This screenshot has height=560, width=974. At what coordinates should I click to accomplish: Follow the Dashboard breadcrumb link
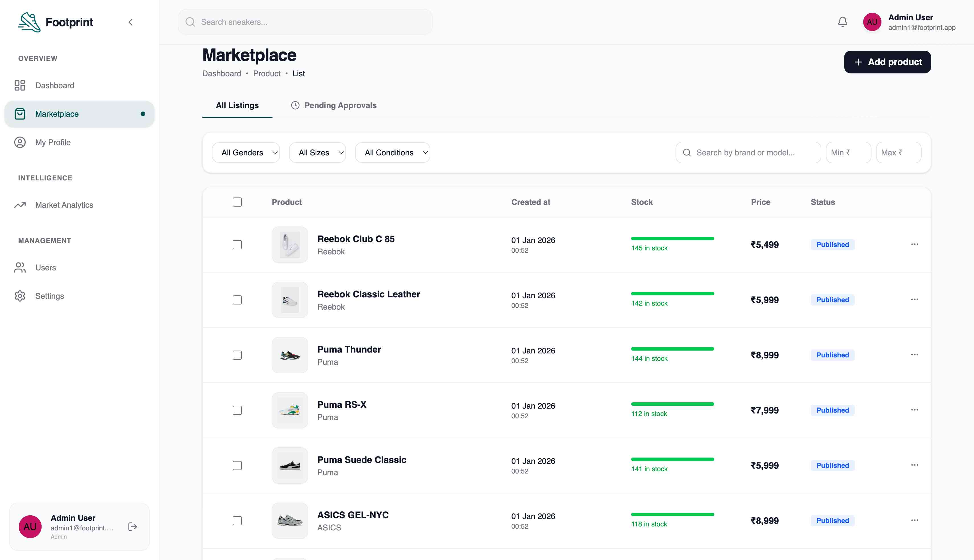222,73
